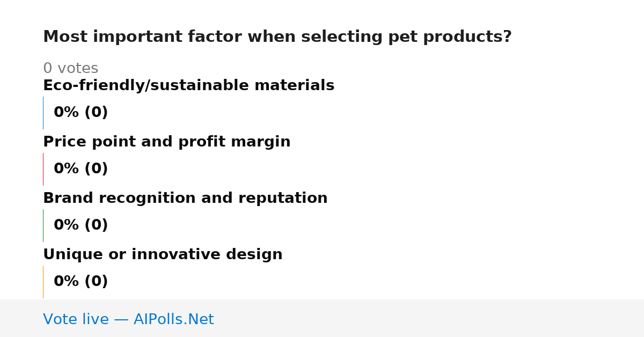Image resolution: width=644 pixels, height=337 pixels.
Task: Click the 0% (0) result for Price point
Action: 80,169
